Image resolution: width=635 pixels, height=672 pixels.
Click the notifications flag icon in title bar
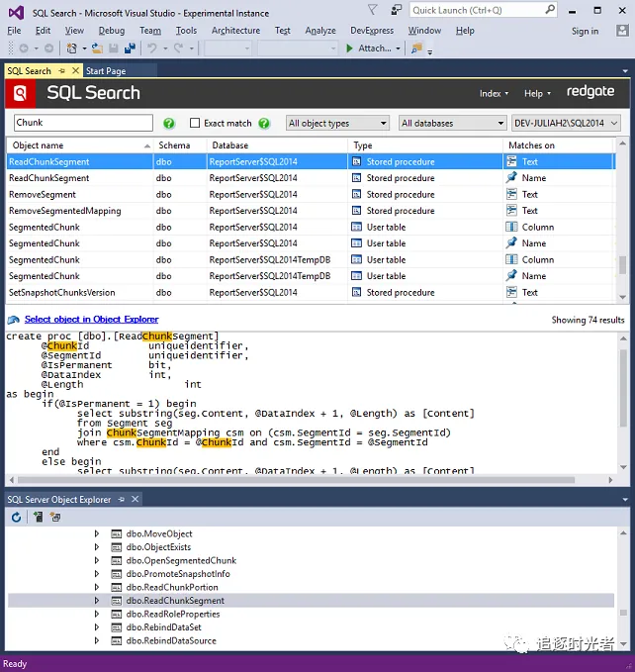click(372, 10)
